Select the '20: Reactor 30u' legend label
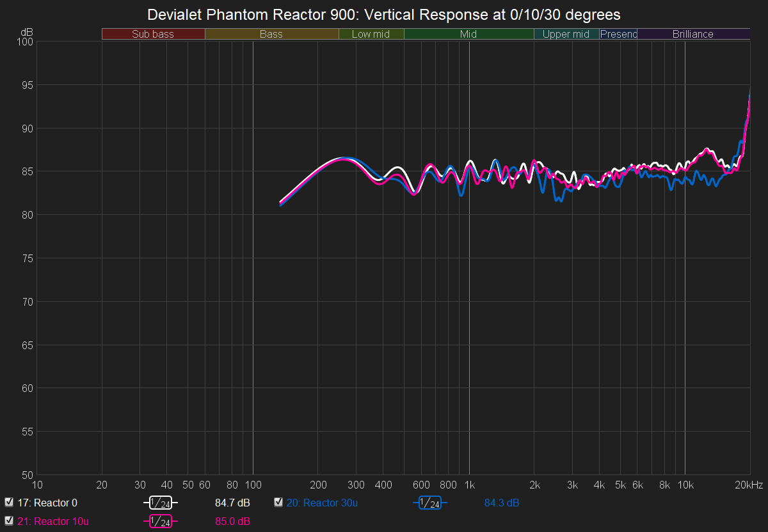The height and width of the screenshot is (532, 768). (x=323, y=503)
